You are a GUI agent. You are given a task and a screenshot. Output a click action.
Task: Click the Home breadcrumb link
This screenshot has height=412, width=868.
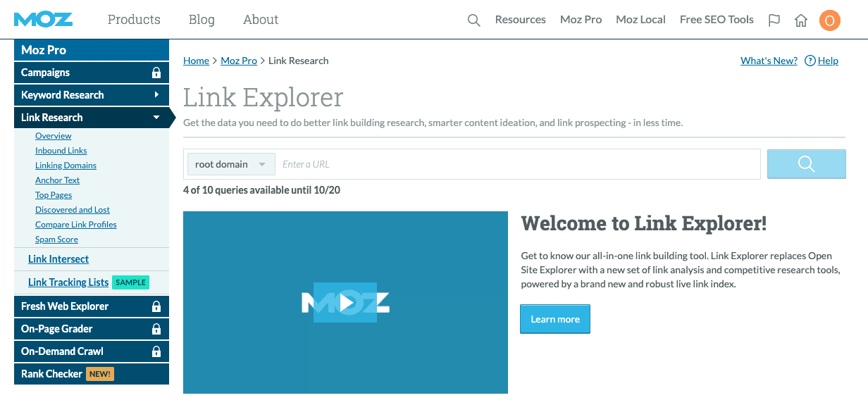196,61
